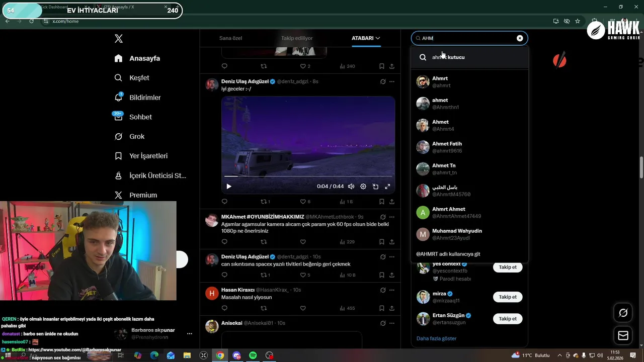Switch to the Sana özel tab
Viewport: 644px width, 362px height.
[x=230, y=38]
